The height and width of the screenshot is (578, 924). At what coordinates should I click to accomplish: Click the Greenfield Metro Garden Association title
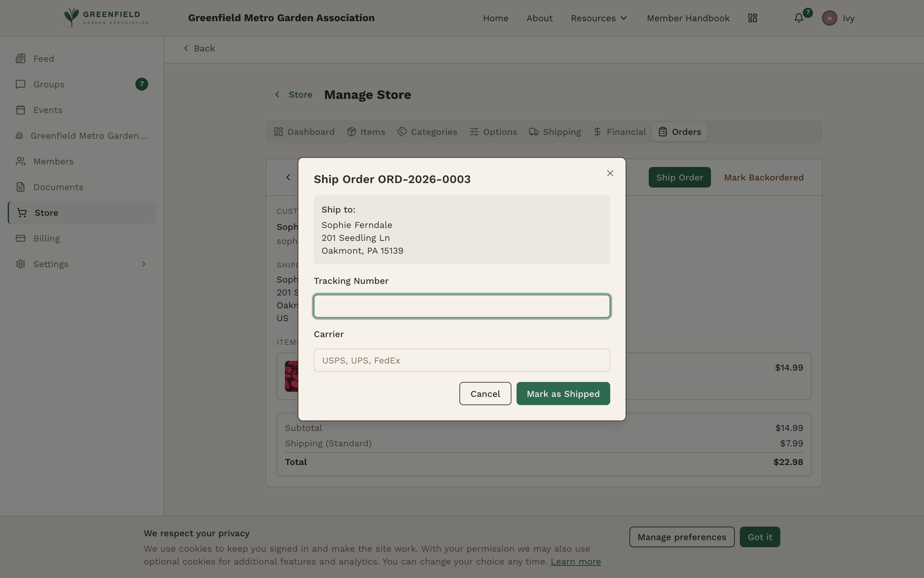(281, 18)
